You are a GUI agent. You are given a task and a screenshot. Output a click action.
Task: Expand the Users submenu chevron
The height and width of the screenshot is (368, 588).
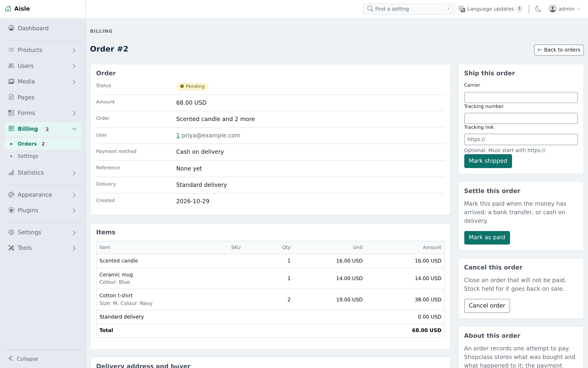(74, 66)
